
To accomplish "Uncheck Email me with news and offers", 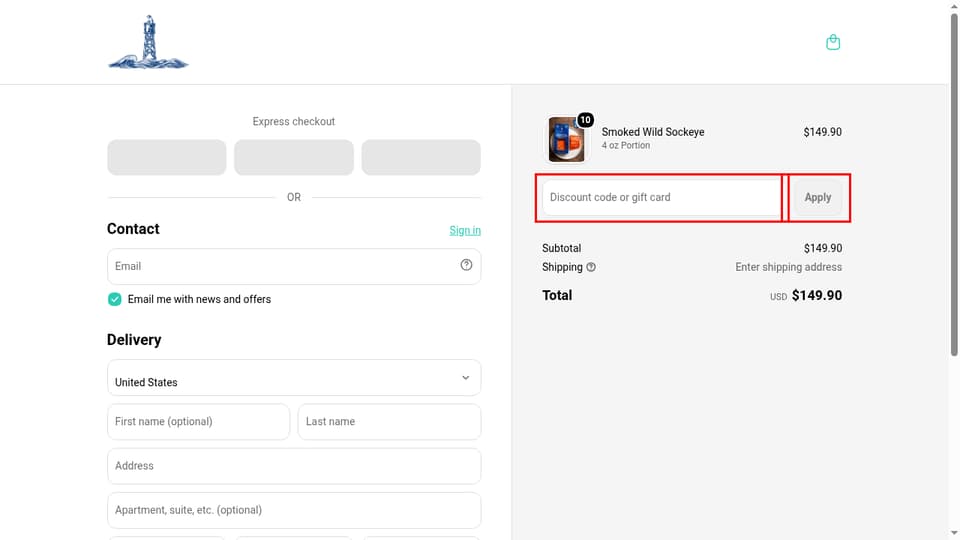I will [114, 299].
